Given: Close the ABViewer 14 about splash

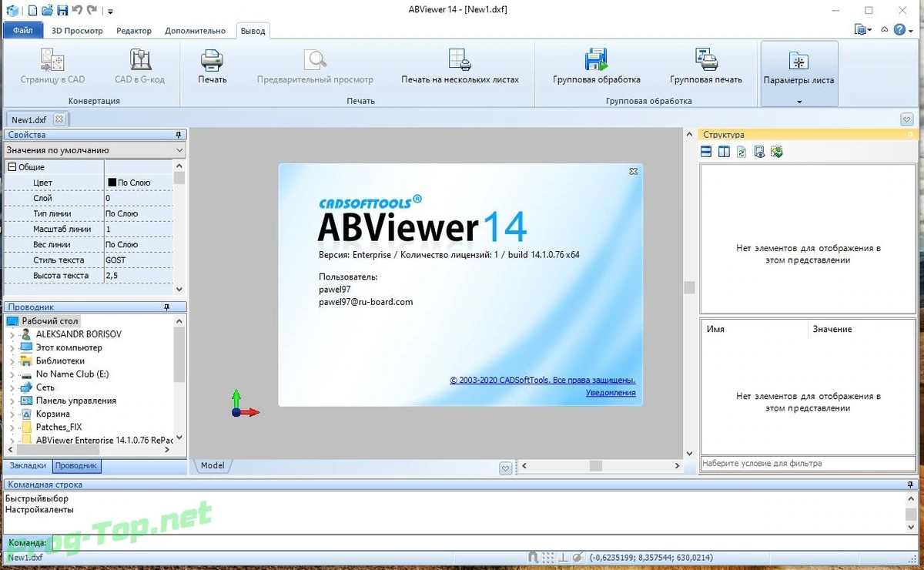Looking at the screenshot, I should point(633,172).
